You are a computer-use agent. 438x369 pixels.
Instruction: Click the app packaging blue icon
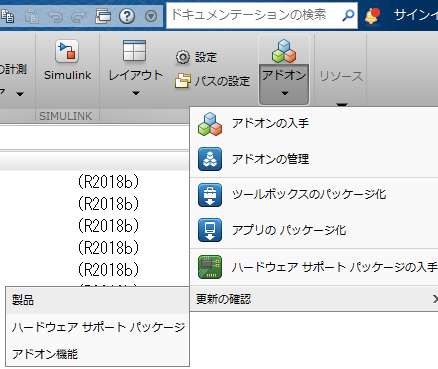[210, 230]
